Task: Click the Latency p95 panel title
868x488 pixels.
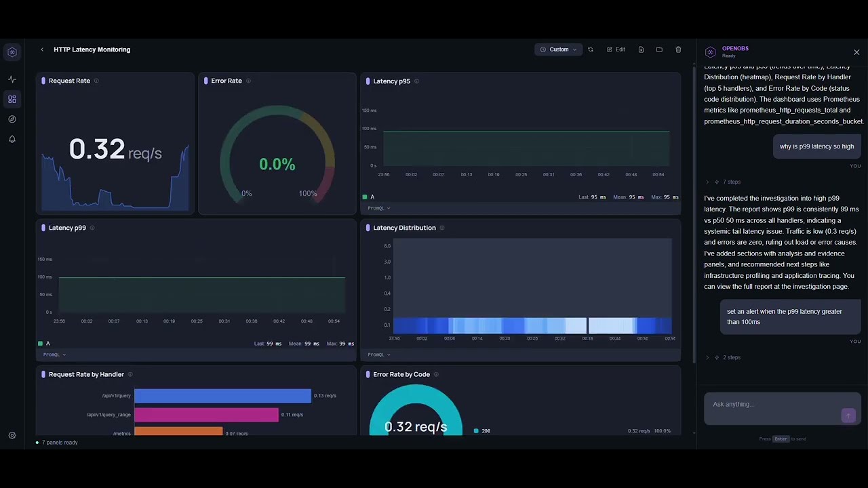Action: point(392,81)
